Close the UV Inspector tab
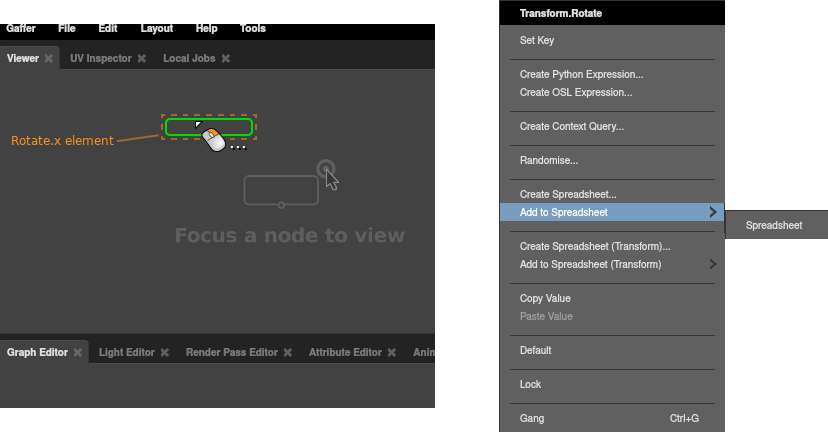828x432 pixels. point(142,59)
